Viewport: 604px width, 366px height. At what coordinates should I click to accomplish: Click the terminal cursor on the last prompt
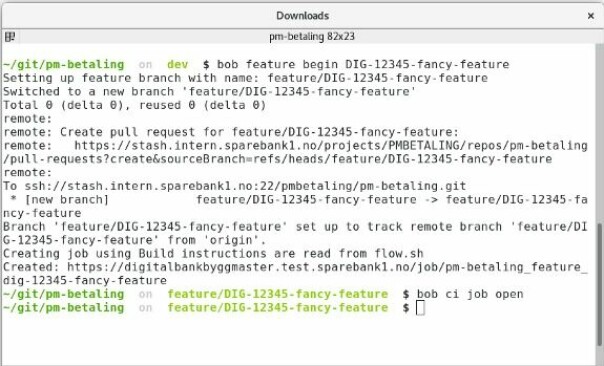(x=421, y=308)
